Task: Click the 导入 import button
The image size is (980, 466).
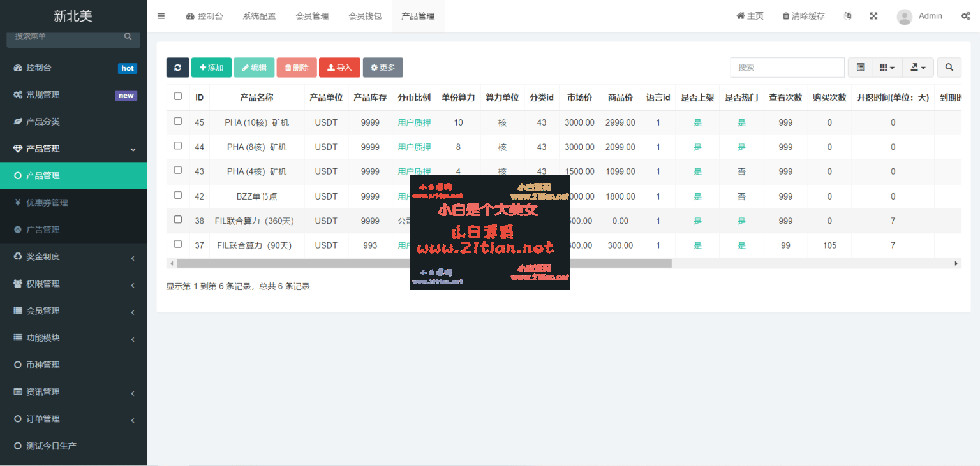Action: [x=339, y=68]
